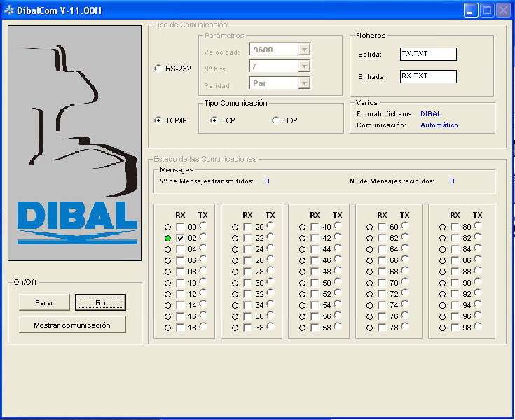
Task: Click the TX indicator for scale 90
Action: click(x=478, y=281)
